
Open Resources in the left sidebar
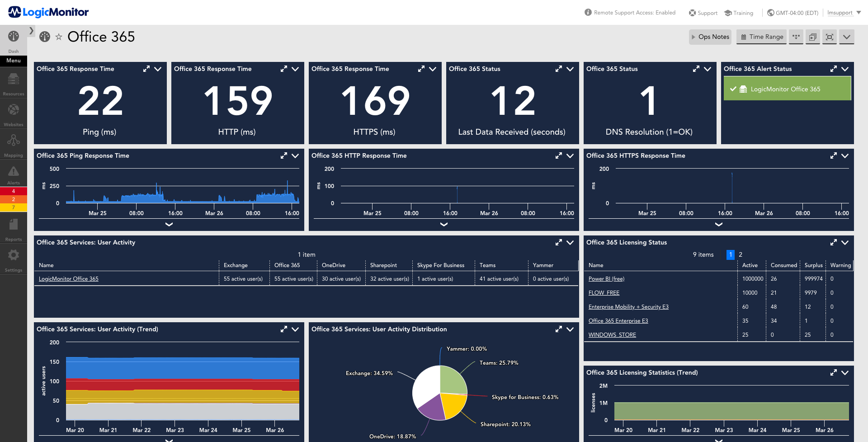(x=14, y=84)
